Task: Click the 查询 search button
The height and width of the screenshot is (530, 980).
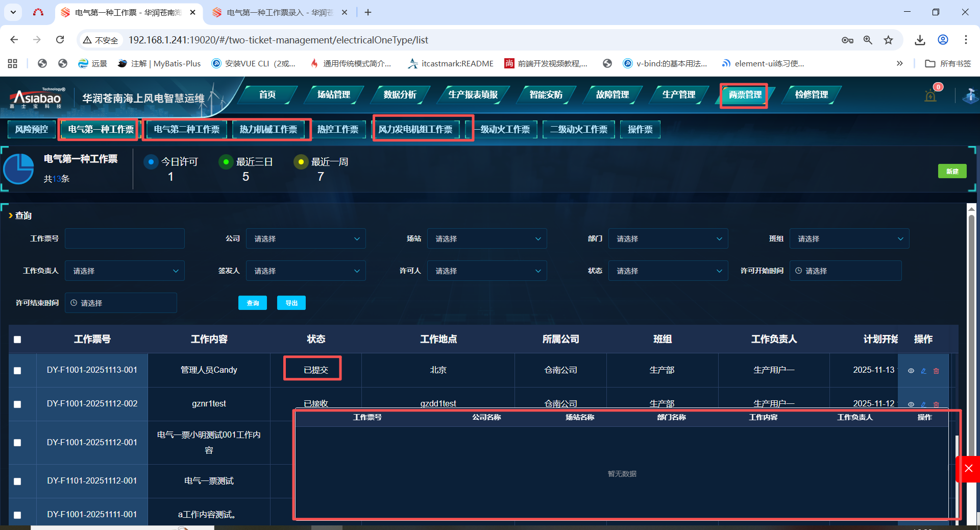Action: point(253,303)
